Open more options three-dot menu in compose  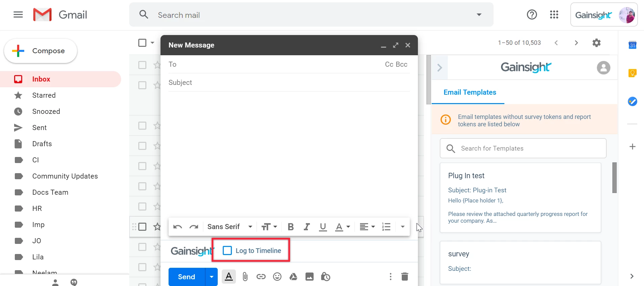point(390,277)
